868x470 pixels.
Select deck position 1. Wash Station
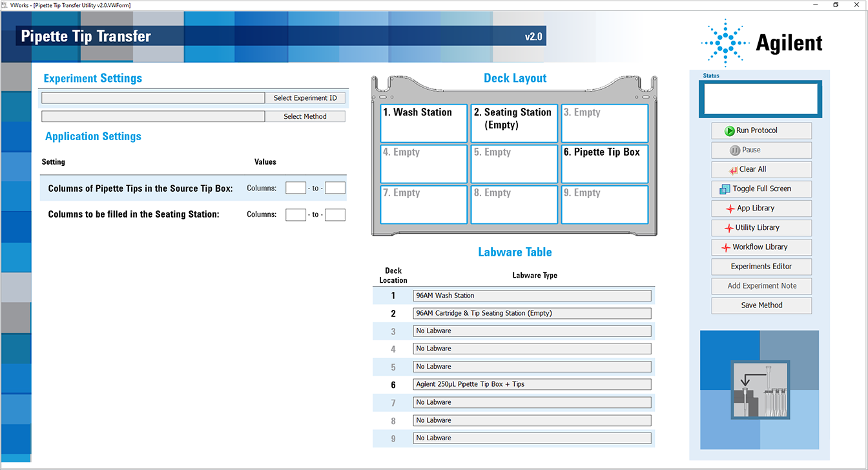click(424, 123)
